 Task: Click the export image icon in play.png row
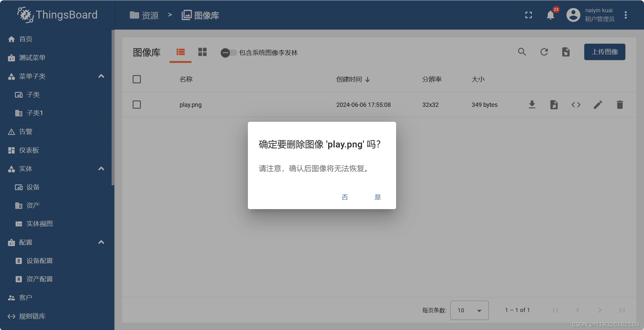pos(554,105)
